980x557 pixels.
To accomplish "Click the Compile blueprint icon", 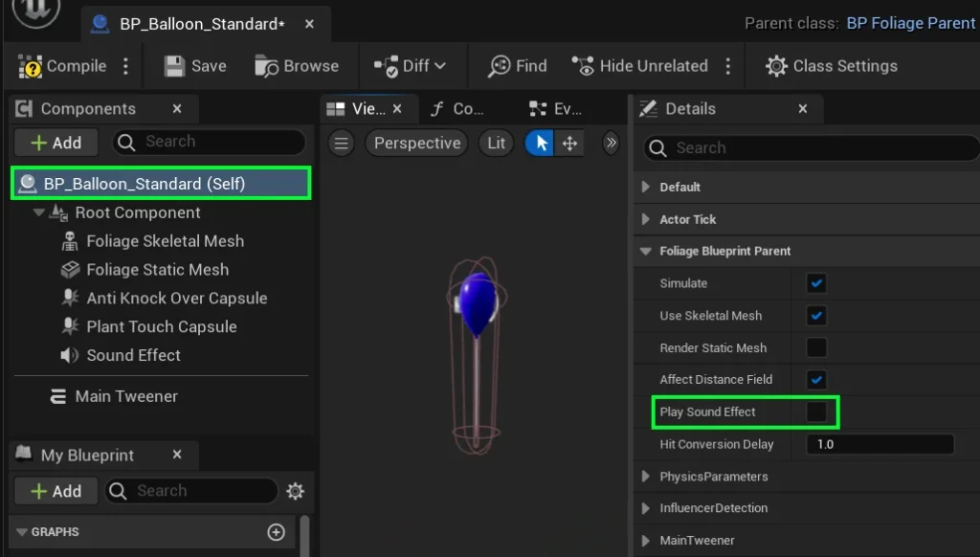I will 33,66.
